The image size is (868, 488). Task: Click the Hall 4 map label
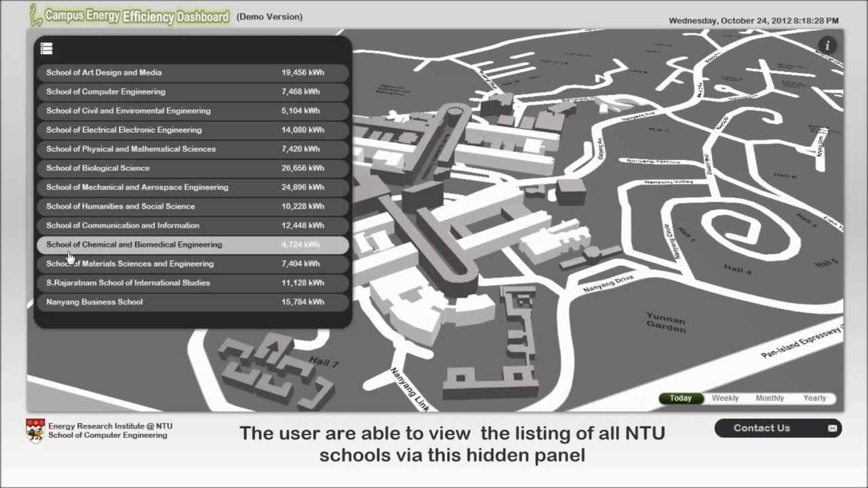click(738, 269)
